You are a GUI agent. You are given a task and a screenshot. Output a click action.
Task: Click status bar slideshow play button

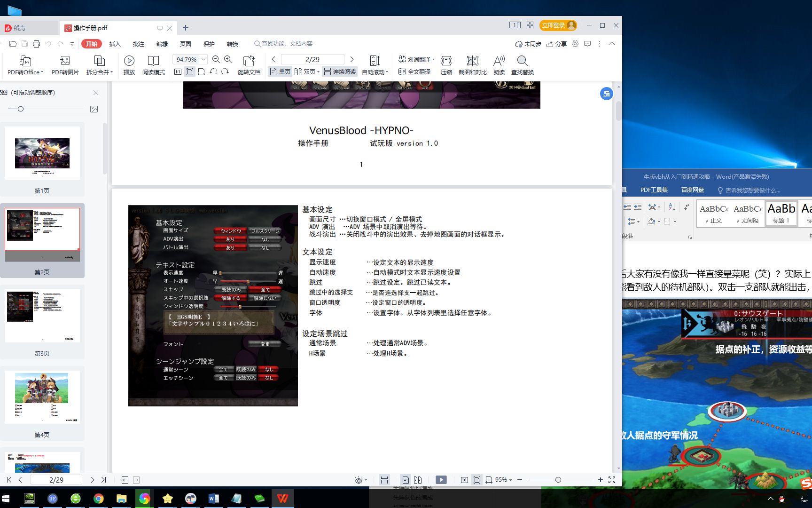pos(441,480)
